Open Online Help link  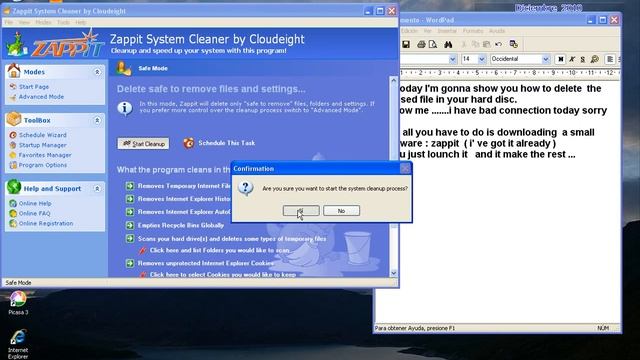point(35,203)
